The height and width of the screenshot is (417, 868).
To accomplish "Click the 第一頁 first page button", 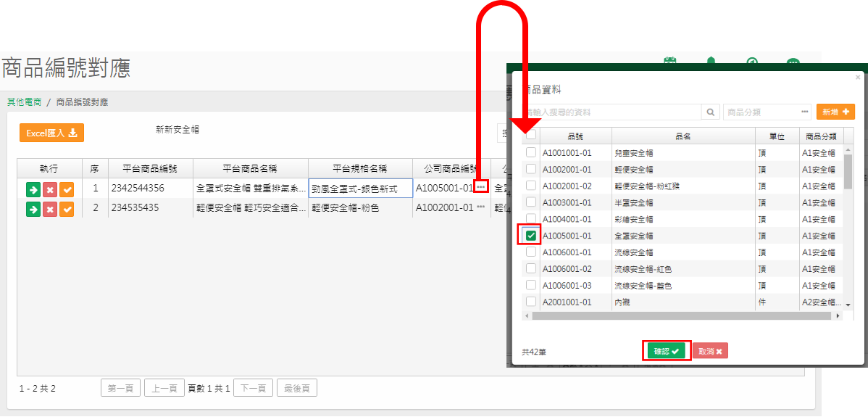I will pyautogui.click(x=121, y=388).
